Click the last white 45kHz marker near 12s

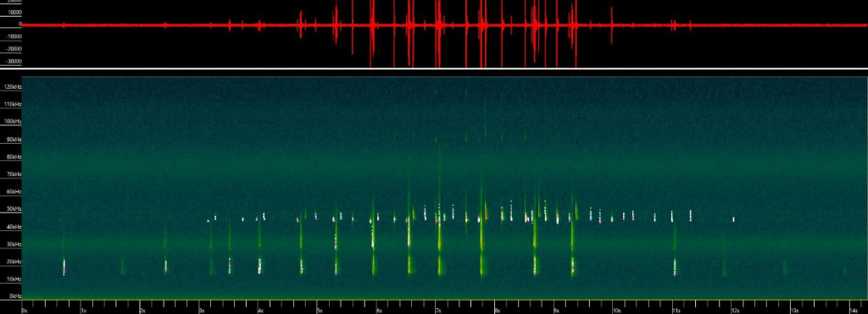pyautogui.click(x=733, y=219)
